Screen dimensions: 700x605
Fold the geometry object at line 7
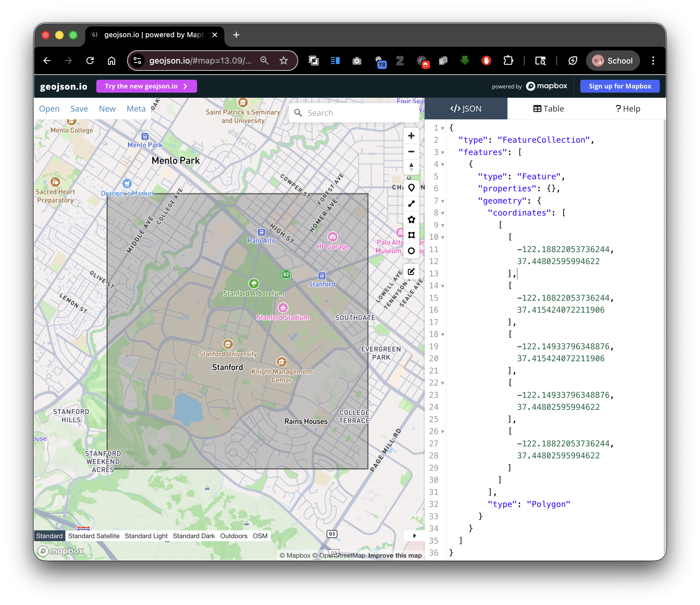[x=443, y=201]
